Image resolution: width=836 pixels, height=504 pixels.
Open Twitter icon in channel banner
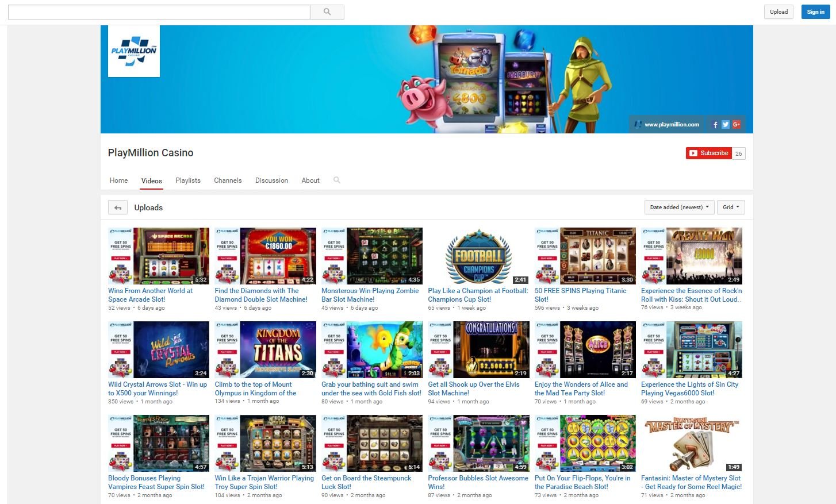click(x=726, y=125)
